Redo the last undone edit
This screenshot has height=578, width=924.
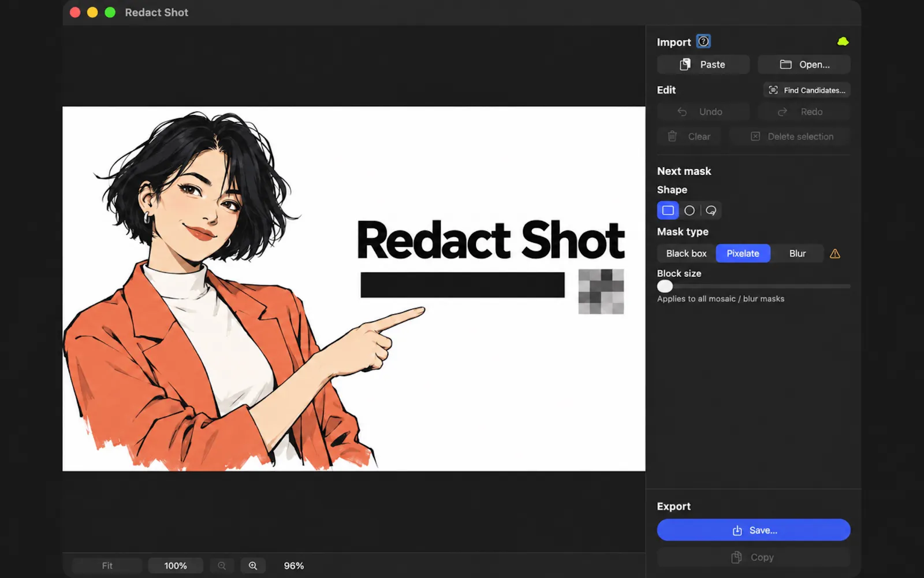point(804,112)
